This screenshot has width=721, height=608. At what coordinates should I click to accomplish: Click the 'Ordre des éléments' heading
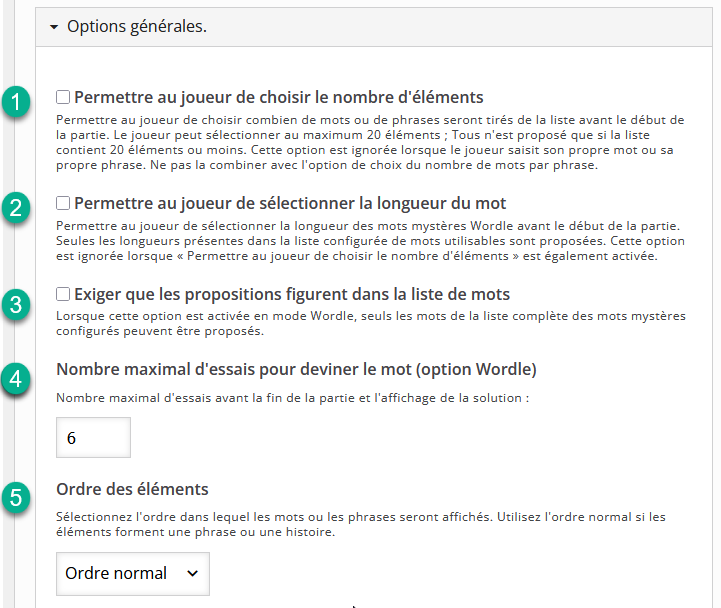pos(132,489)
